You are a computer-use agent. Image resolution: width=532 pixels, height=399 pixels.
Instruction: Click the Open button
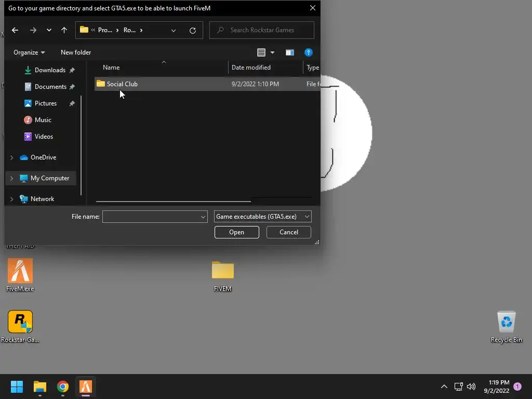point(237,232)
